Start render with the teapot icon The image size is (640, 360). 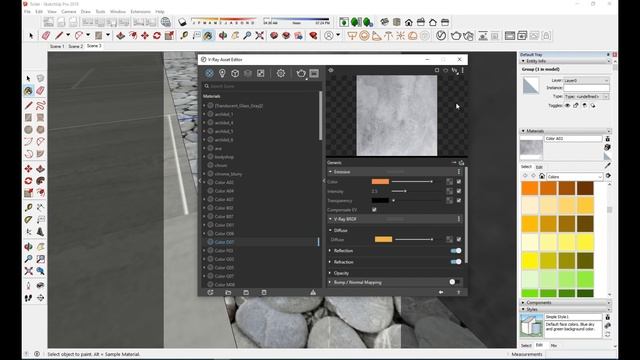pyautogui.click(x=301, y=73)
